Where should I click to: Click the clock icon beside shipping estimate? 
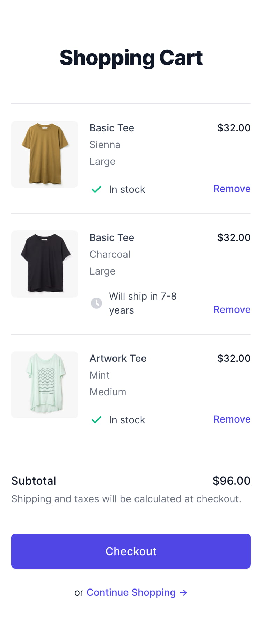click(x=96, y=303)
